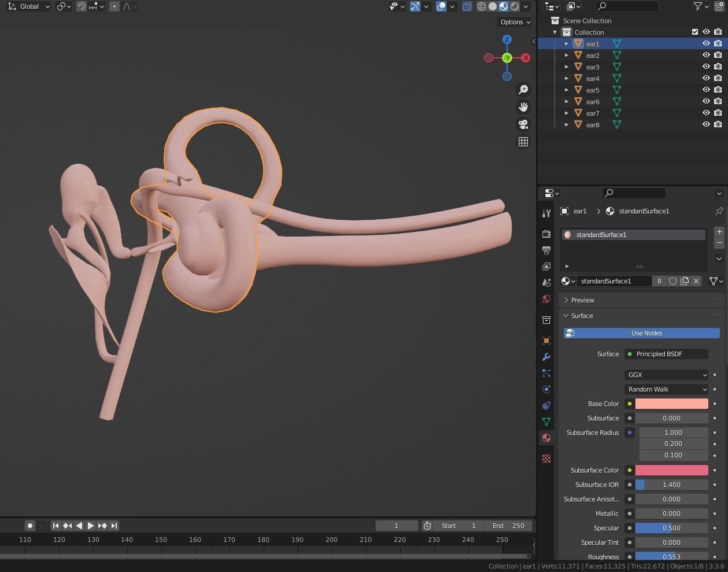The height and width of the screenshot is (572, 728).
Task: Toggle X-ray display in viewport header
Action: pos(467,6)
